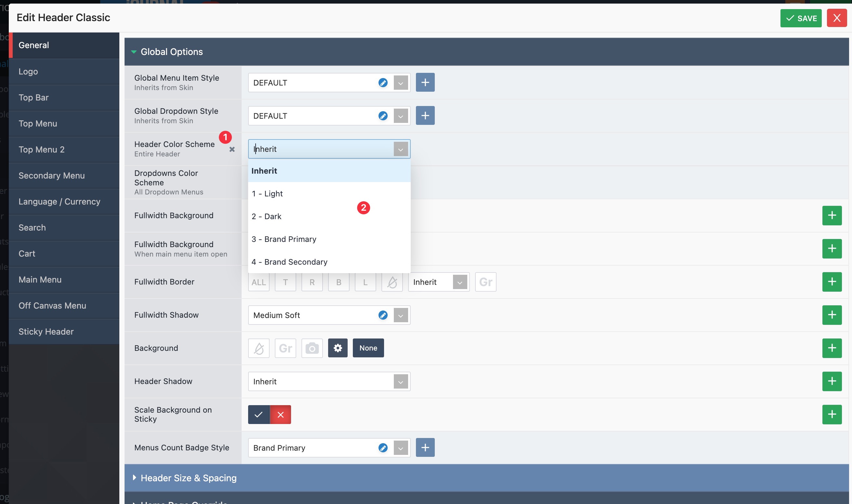Image resolution: width=852 pixels, height=504 pixels.
Task: Open the General settings tab
Action: [64, 45]
